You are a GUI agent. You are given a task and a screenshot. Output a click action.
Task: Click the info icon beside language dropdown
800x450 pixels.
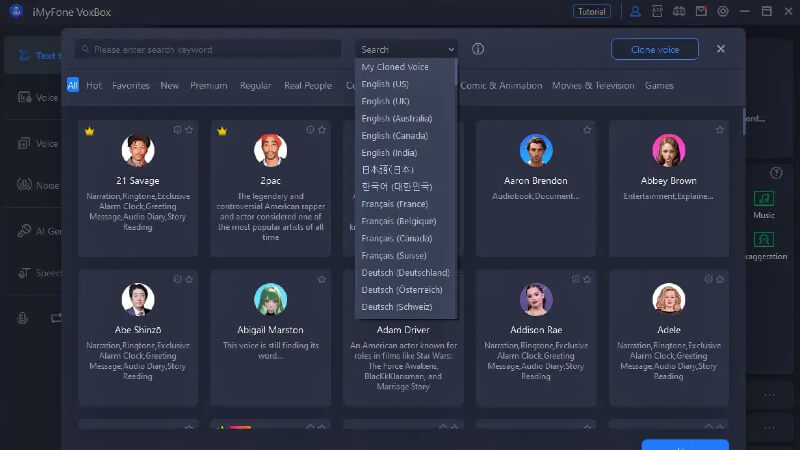pyautogui.click(x=478, y=49)
